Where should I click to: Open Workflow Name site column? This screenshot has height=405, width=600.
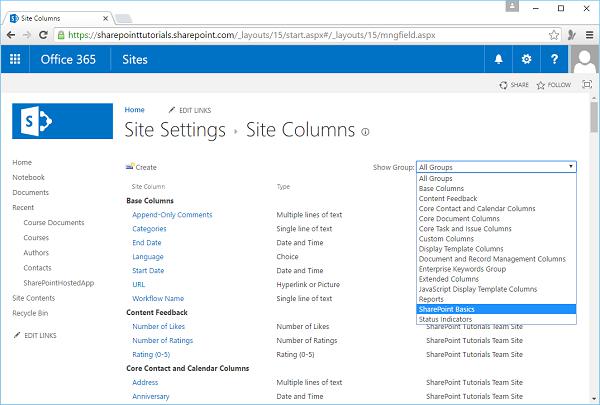click(x=158, y=298)
